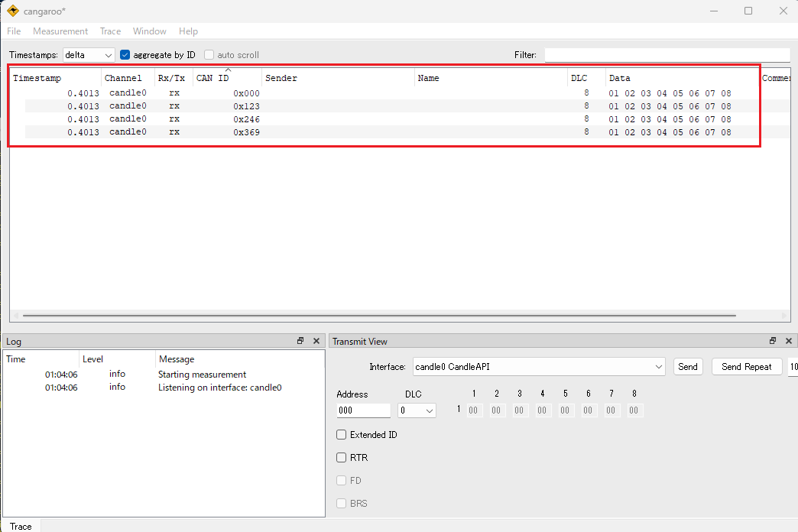The height and width of the screenshot is (532, 798).
Task: Close the Log panel
Action: [316, 341]
